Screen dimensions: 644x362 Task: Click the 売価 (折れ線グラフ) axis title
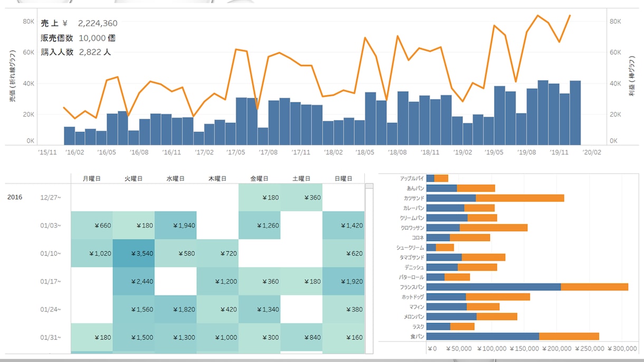(x=12, y=75)
